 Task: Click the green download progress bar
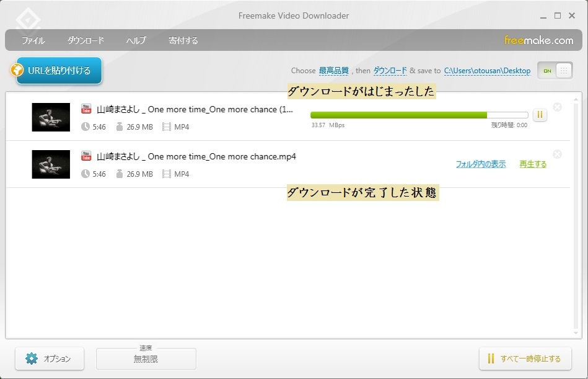(419, 115)
